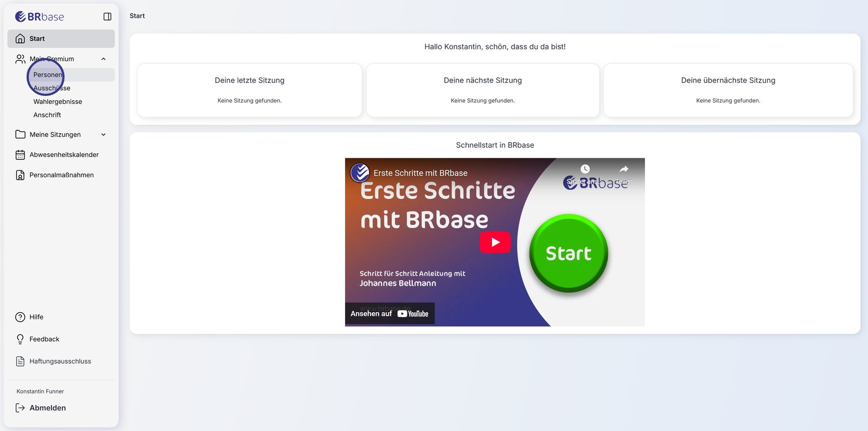Open the Hilfe page
868x431 pixels.
(x=36, y=317)
